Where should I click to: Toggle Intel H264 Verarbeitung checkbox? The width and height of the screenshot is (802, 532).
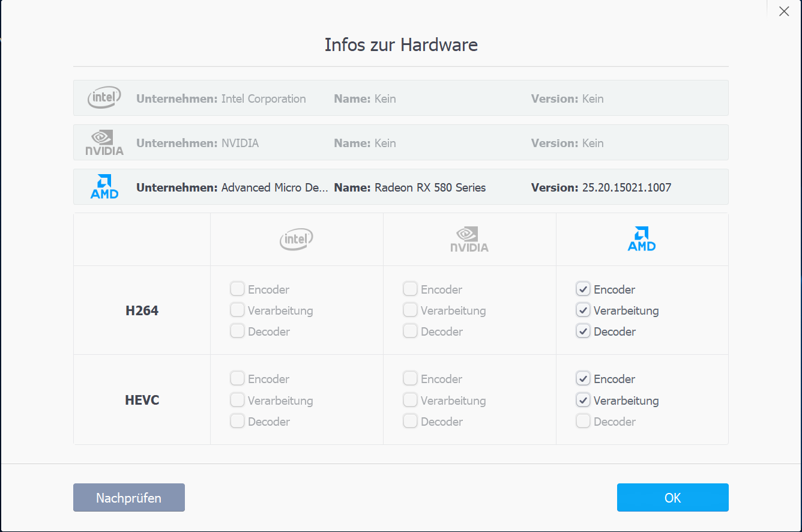(x=237, y=310)
